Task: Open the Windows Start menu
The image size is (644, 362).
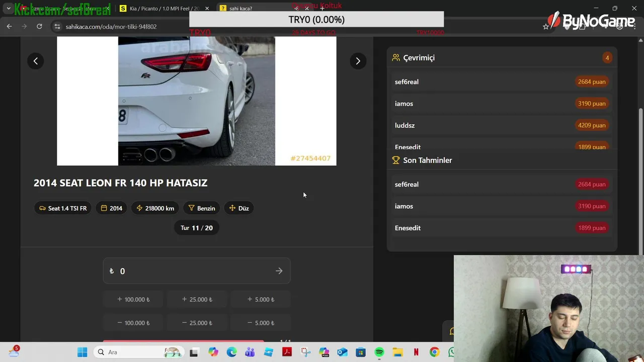Action: [x=83, y=352]
